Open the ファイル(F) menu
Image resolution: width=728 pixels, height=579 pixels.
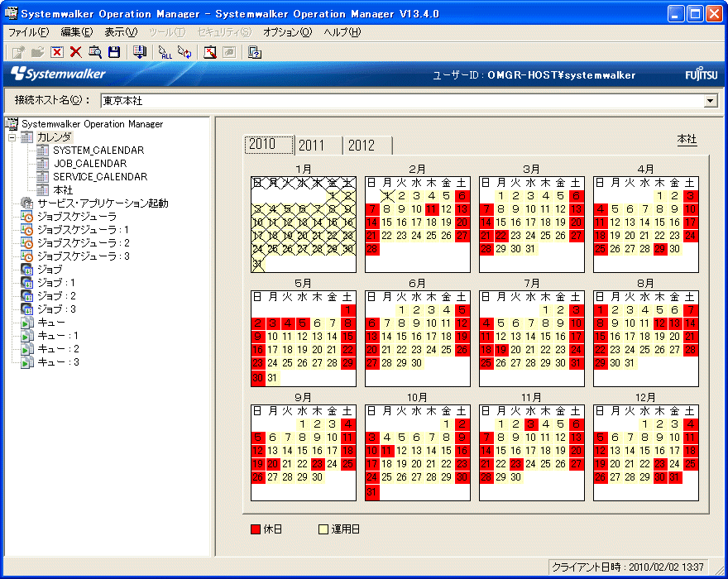tap(29, 32)
